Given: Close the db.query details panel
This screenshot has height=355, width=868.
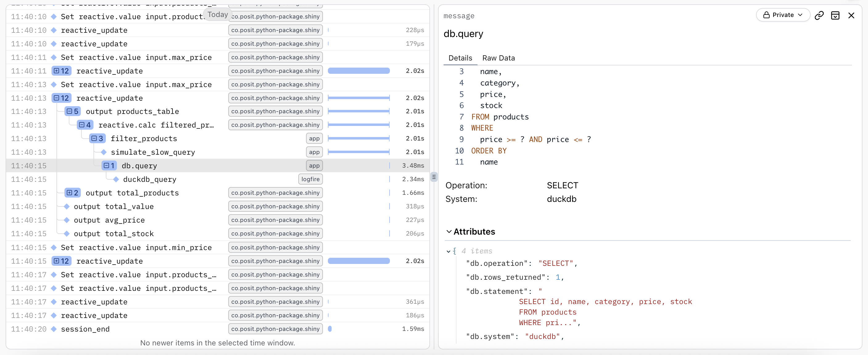Looking at the screenshot, I should click(x=851, y=15).
